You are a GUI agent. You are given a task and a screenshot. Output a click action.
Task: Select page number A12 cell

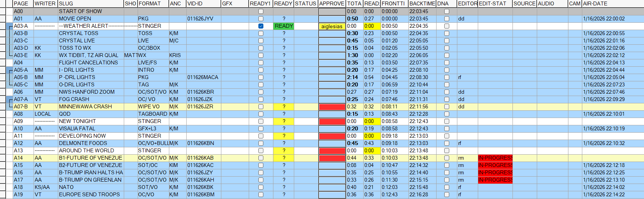23,143
